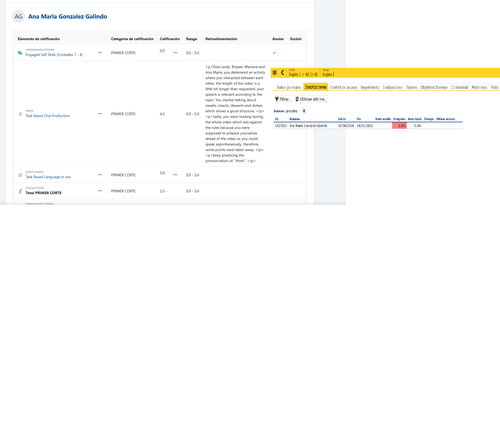Open actions menu for Task Based Language in use

pos(100,175)
